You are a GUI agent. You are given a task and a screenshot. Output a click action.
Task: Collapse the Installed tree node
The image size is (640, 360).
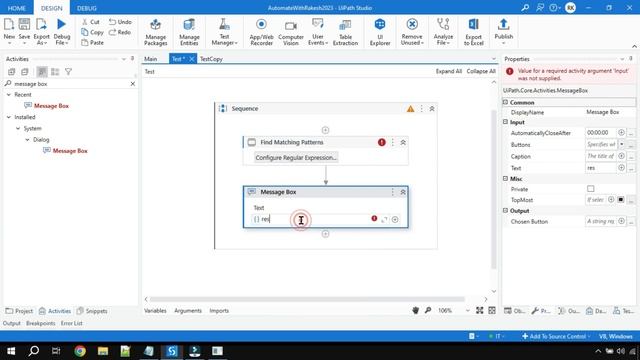click(9, 117)
